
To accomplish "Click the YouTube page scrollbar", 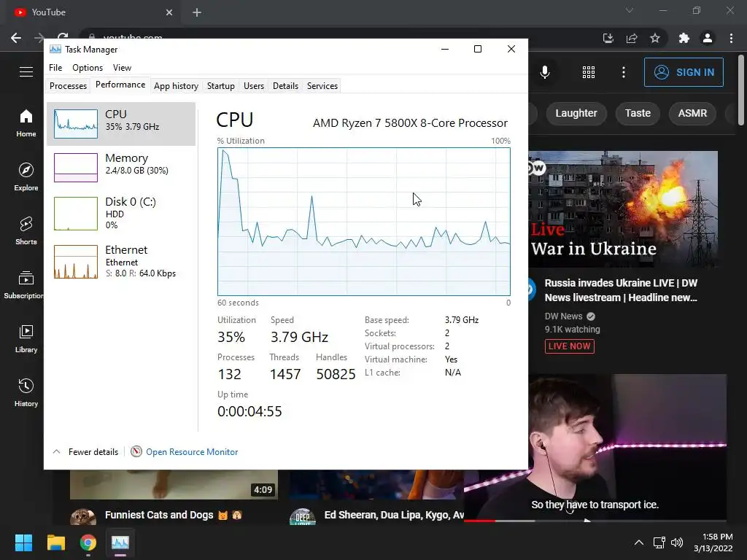I will [x=741, y=90].
